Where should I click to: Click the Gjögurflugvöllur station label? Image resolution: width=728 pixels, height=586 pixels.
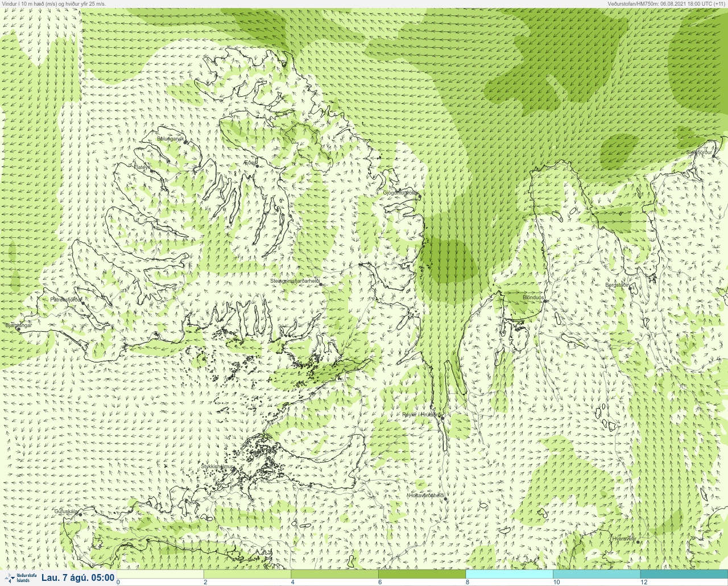click(x=401, y=193)
